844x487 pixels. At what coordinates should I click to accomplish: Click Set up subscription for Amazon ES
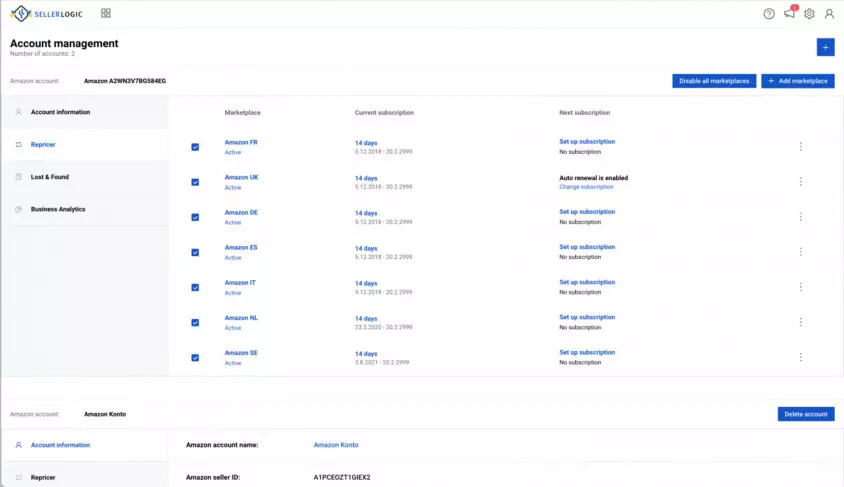[x=587, y=247]
